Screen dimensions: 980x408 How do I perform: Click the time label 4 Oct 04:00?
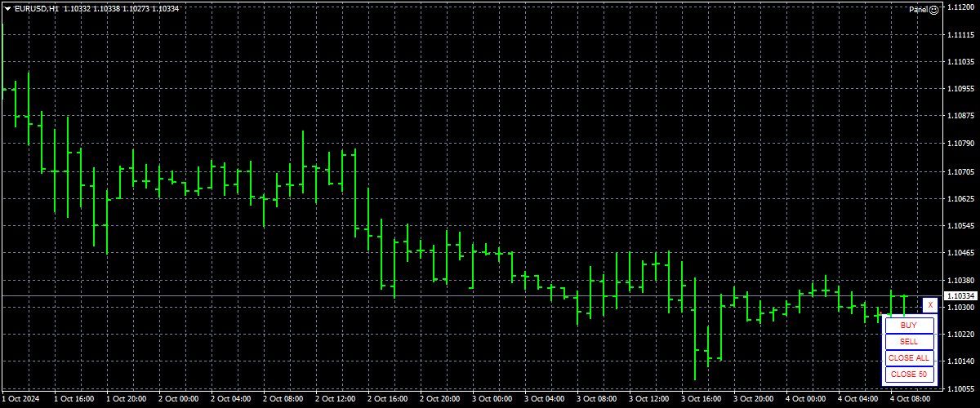(x=857, y=399)
